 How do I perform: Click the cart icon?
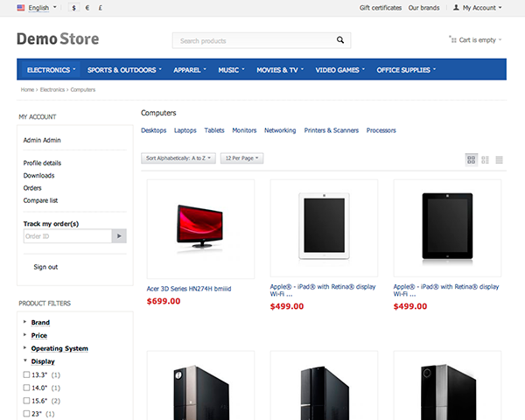(452, 40)
